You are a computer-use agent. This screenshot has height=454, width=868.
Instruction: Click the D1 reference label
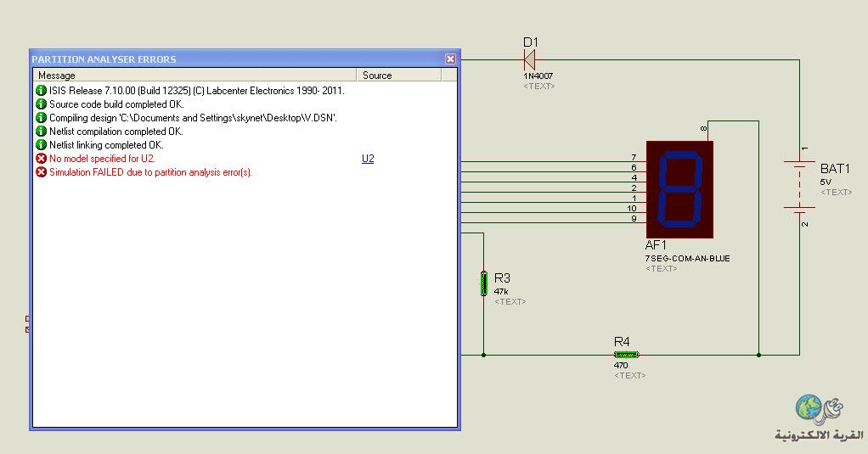[x=531, y=42]
